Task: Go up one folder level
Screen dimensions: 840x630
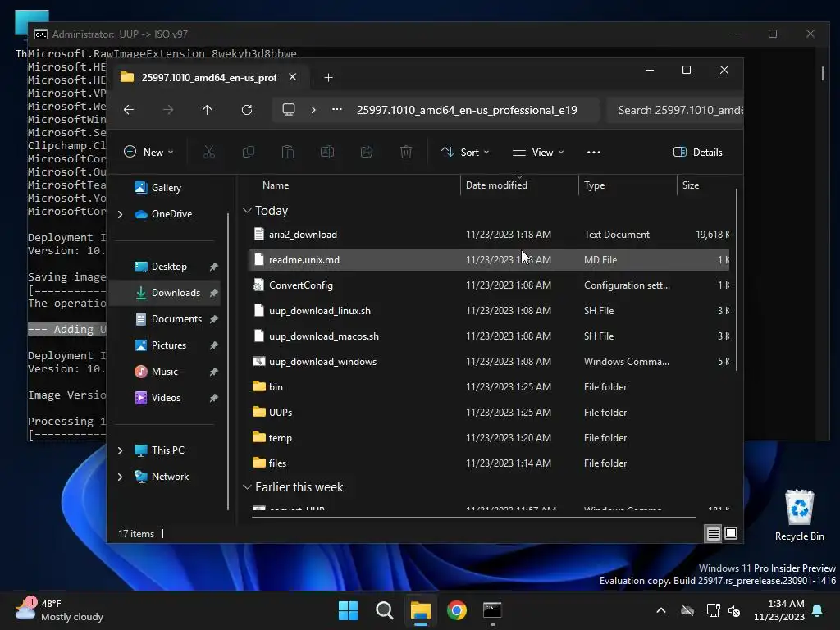Action: tap(208, 110)
